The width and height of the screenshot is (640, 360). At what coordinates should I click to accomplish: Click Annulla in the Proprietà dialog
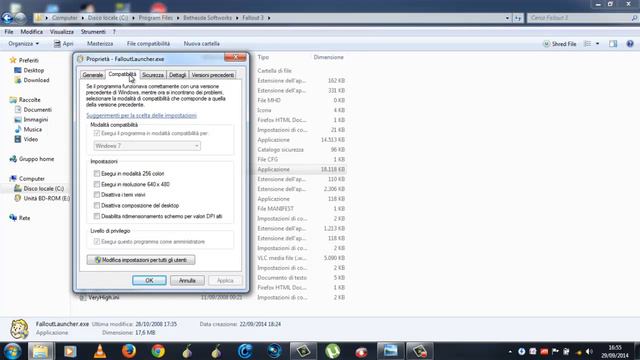pyautogui.click(x=187, y=281)
